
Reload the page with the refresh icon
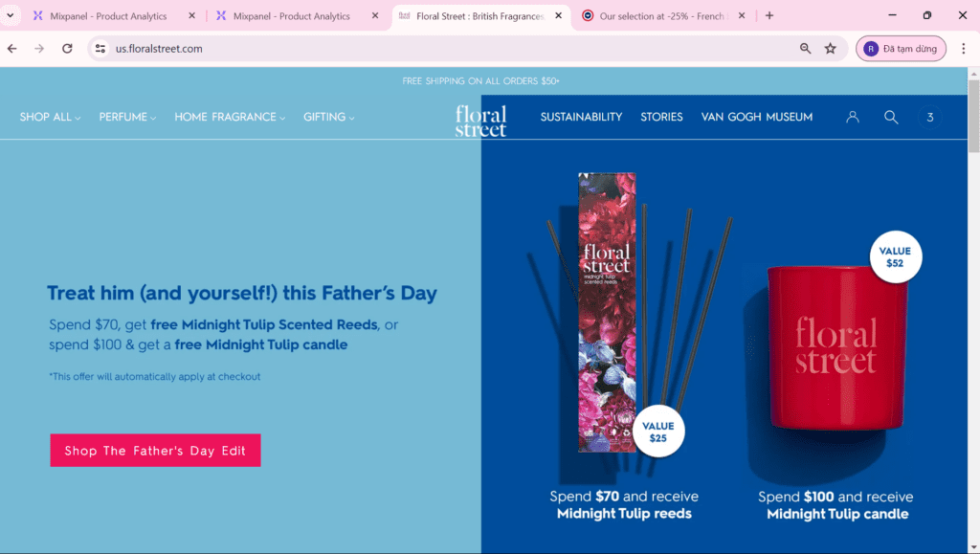coord(67,49)
